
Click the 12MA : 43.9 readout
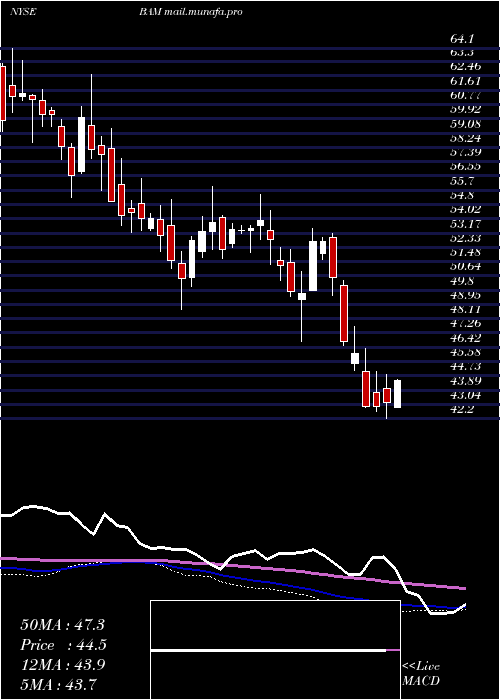click(x=62, y=665)
